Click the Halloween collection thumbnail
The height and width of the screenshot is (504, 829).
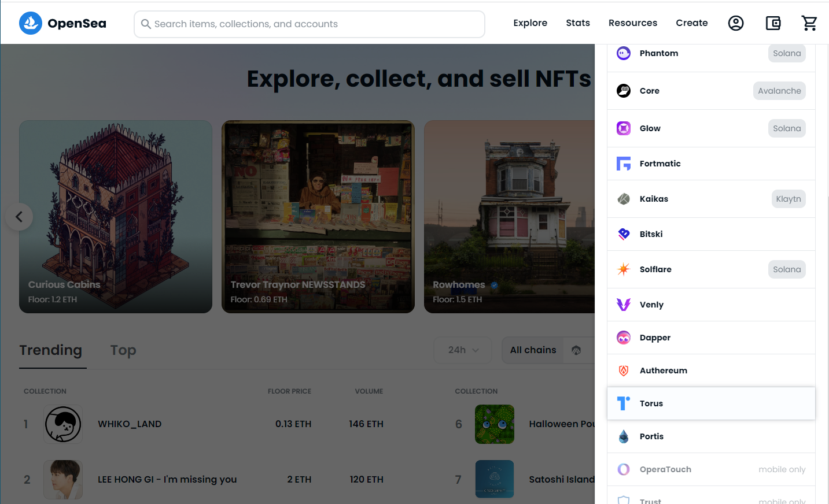point(495,424)
